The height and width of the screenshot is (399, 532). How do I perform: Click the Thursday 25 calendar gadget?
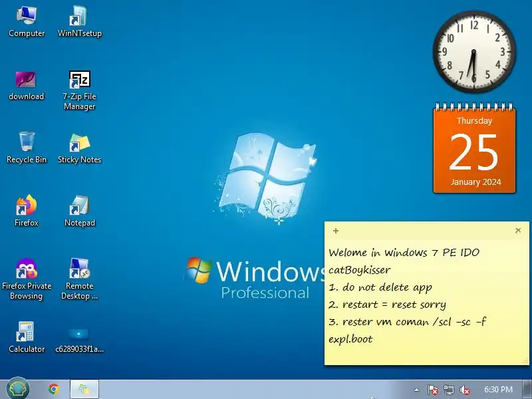[x=474, y=148]
